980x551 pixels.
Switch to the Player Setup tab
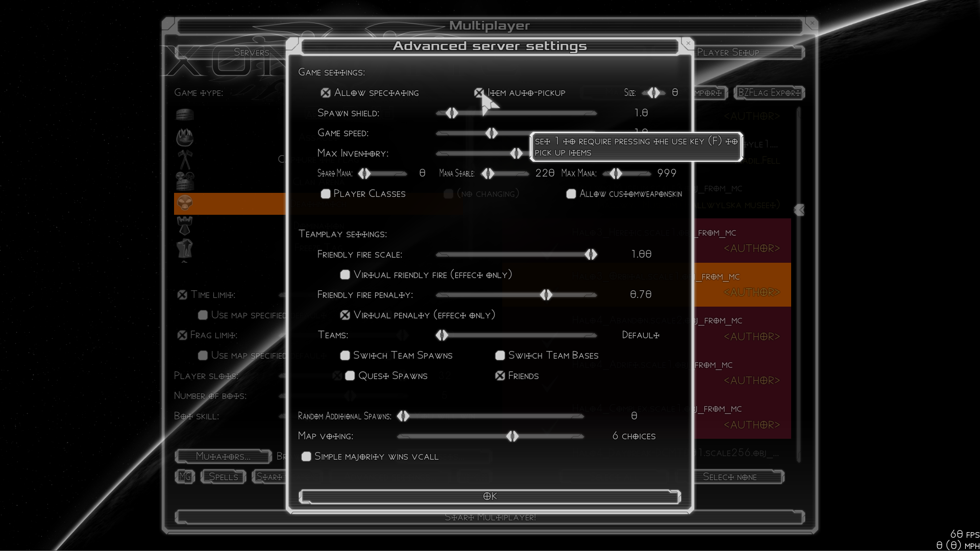pyautogui.click(x=749, y=52)
